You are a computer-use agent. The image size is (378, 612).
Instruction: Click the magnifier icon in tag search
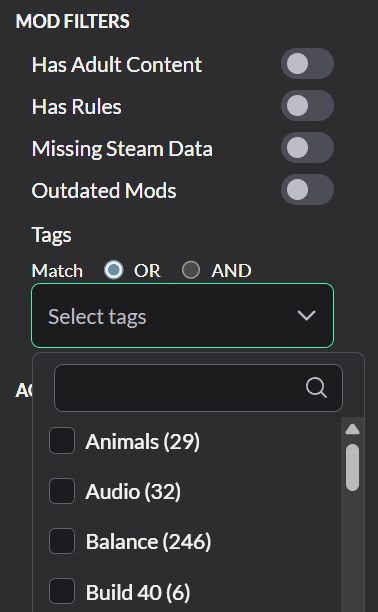coord(316,388)
